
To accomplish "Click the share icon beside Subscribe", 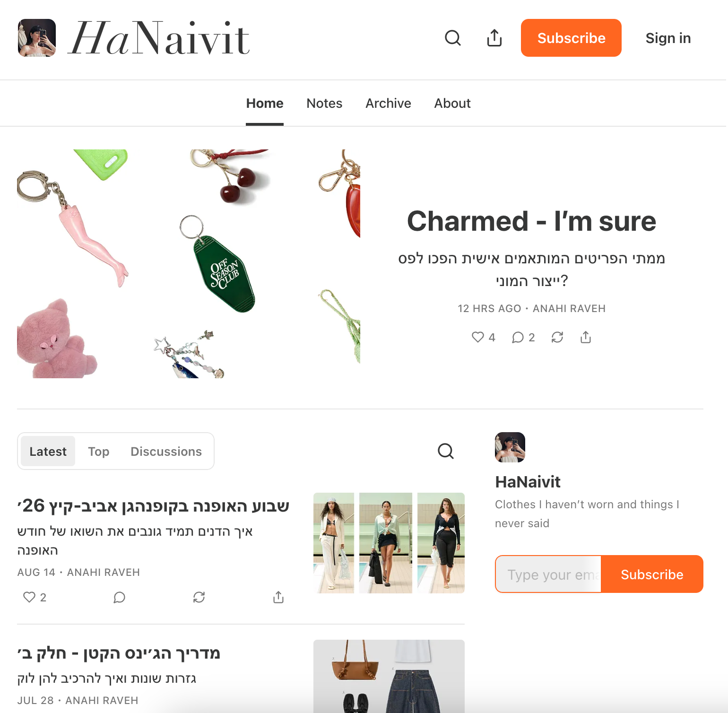I will point(494,38).
